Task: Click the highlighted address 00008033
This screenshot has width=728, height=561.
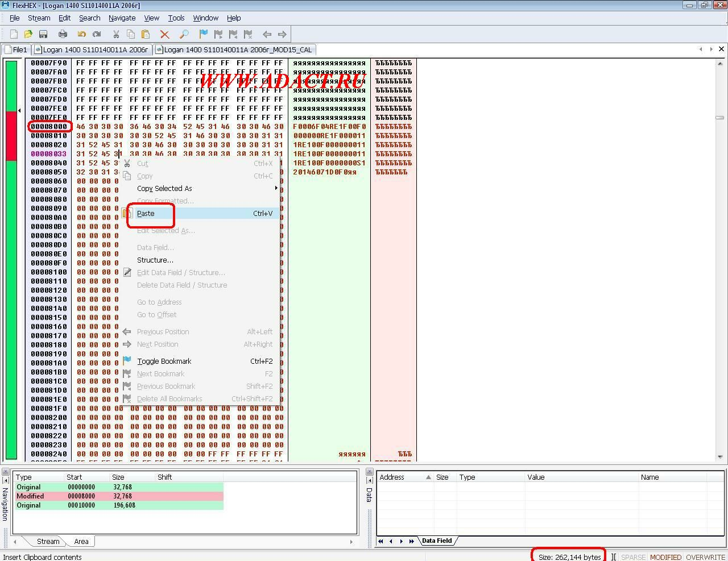Action: pos(49,153)
